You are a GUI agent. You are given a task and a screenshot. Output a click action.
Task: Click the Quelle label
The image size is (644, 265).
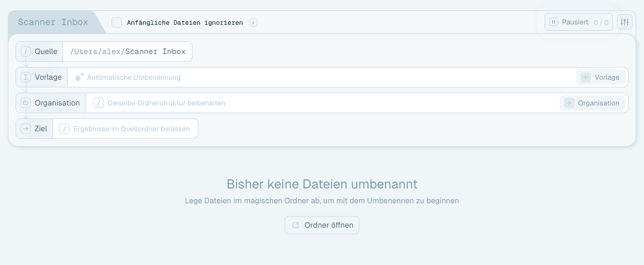coord(46,51)
